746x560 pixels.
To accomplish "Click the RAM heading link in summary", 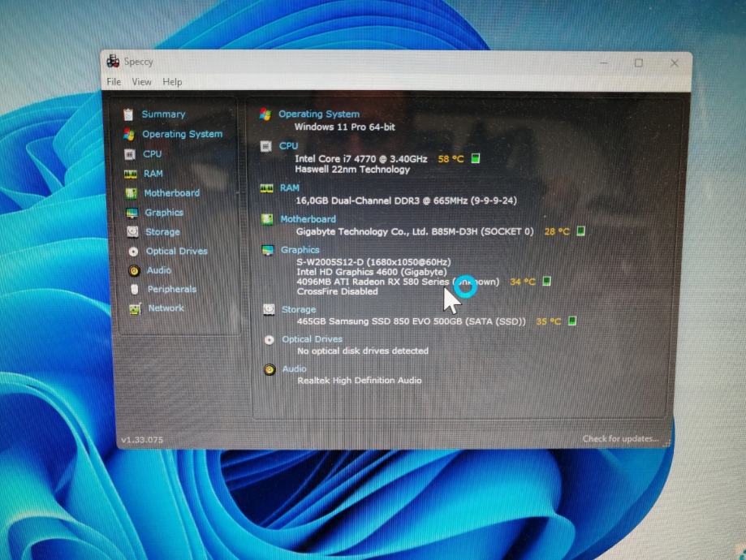I will pyautogui.click(x=289, y=188).
